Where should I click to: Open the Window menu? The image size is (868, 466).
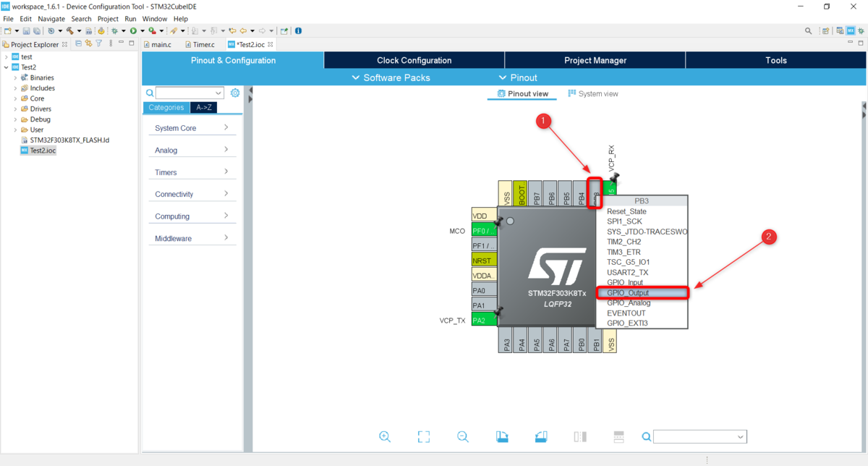click(155, 19)
